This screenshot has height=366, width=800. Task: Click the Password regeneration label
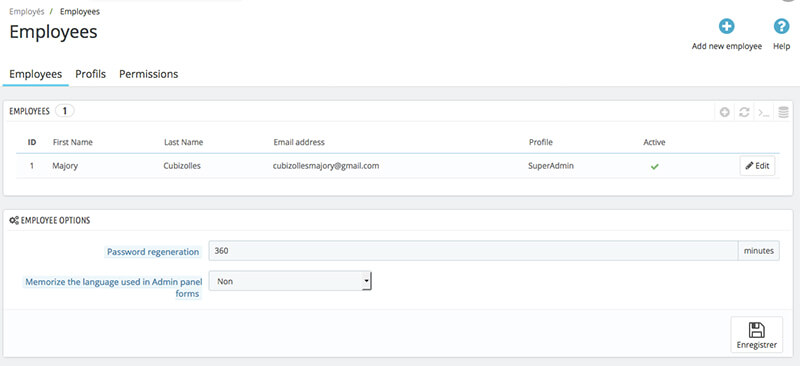[x=153, y=252]
